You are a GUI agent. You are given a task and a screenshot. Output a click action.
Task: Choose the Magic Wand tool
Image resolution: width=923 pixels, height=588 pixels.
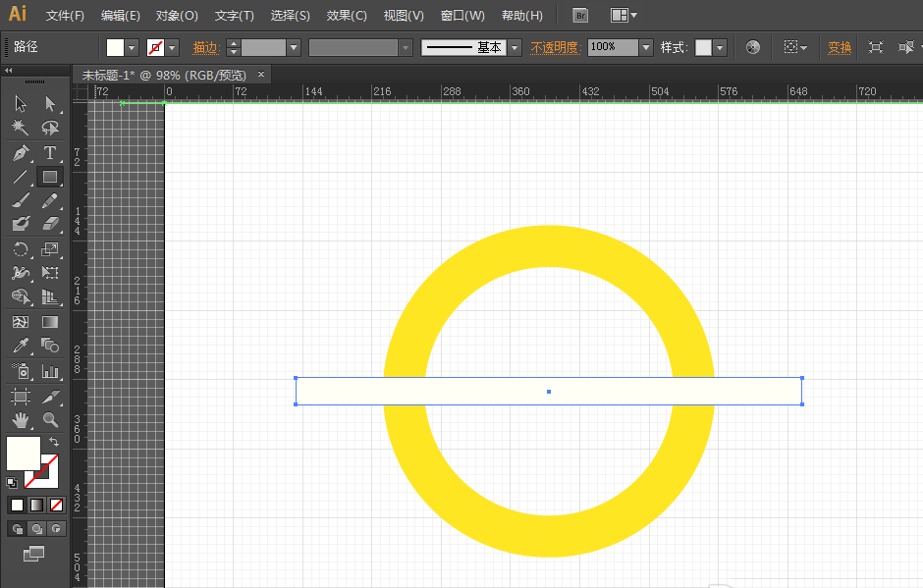20,129
